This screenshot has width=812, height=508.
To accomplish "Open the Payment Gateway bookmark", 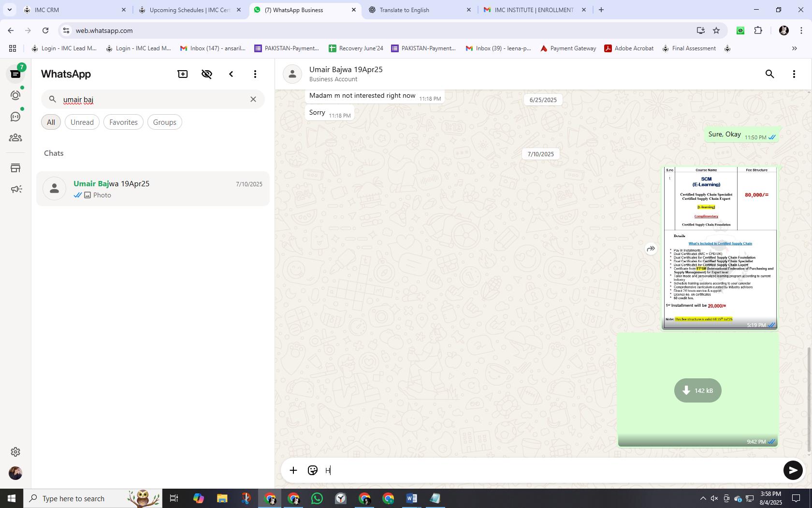I will coord(568,48).
